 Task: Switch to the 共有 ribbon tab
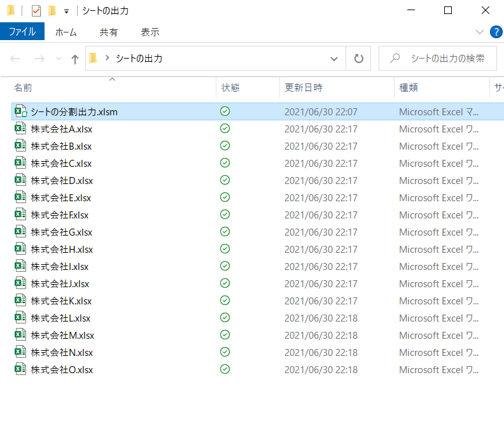point(109,32)
